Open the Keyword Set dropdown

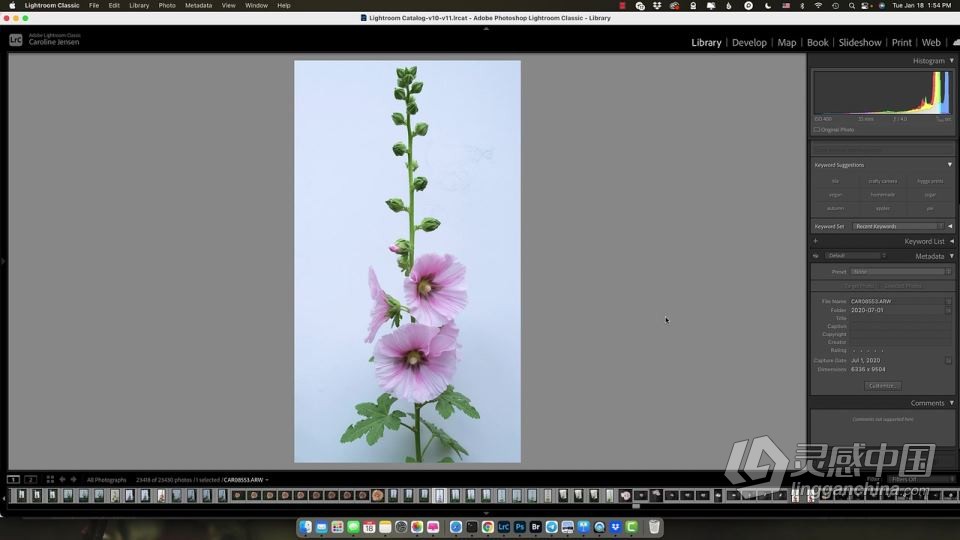898,227
